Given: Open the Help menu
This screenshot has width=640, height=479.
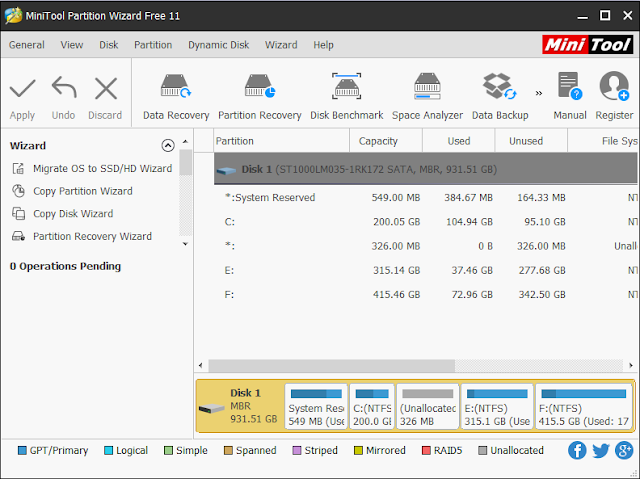Looking at the screenshot, I should (x=323, y=45).
